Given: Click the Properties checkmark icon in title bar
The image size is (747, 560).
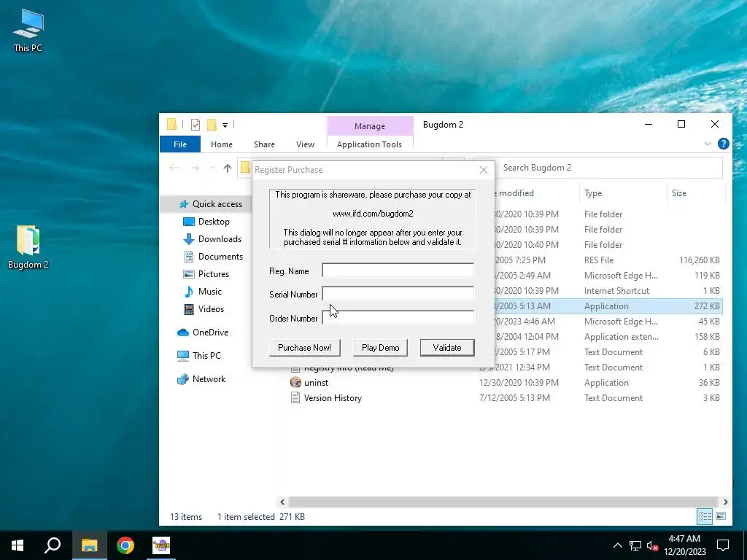Looking at the screenshot, I should [x=196, y=125].
